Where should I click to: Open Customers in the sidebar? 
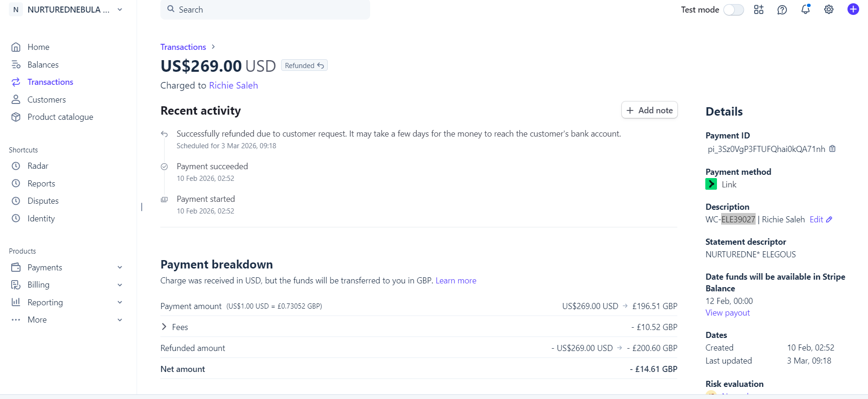[47, 100]
